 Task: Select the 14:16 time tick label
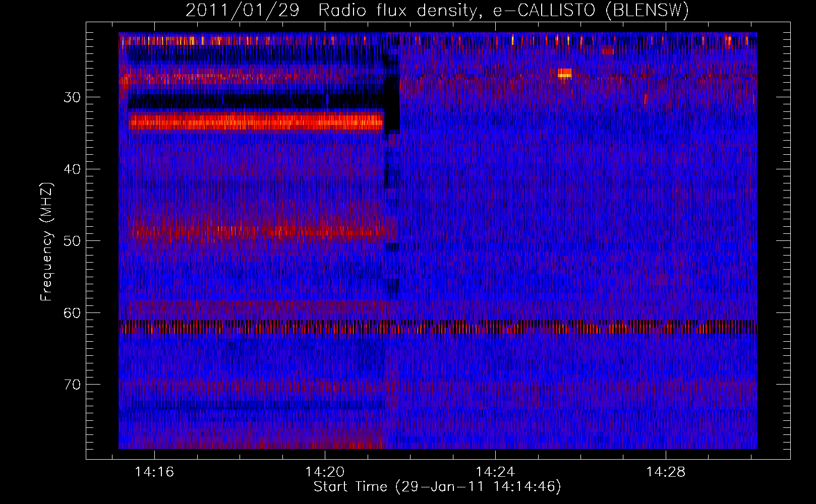pos(154,472)
